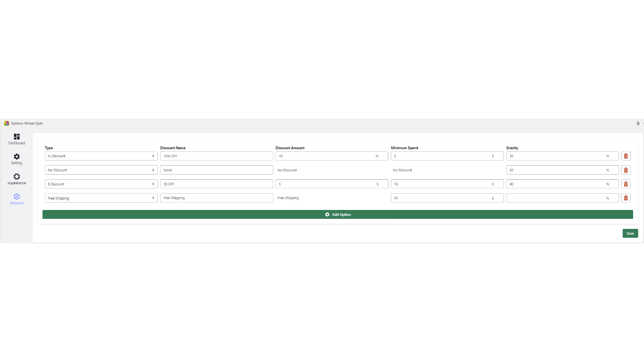Click the No Discount text under Discount Amount

click(x=287, y=170)
